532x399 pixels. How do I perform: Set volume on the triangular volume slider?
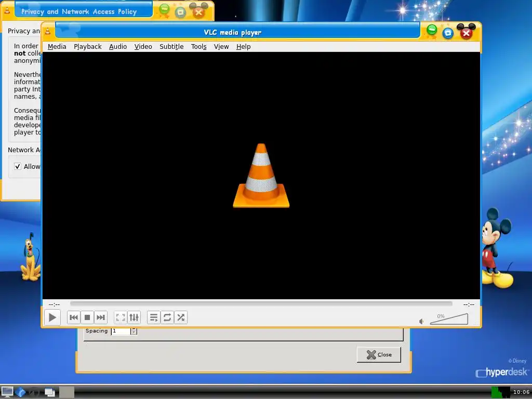click(449, 319)
